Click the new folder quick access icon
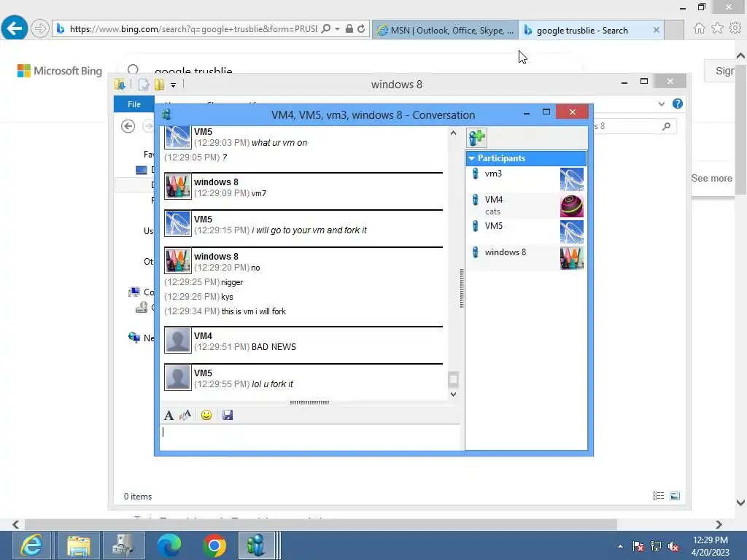Viewport: 747px width, 560px height. pyautogui.click(x=159, y=85)
